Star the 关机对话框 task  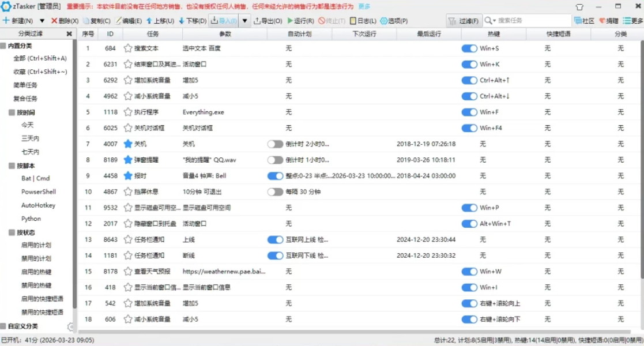128,128
